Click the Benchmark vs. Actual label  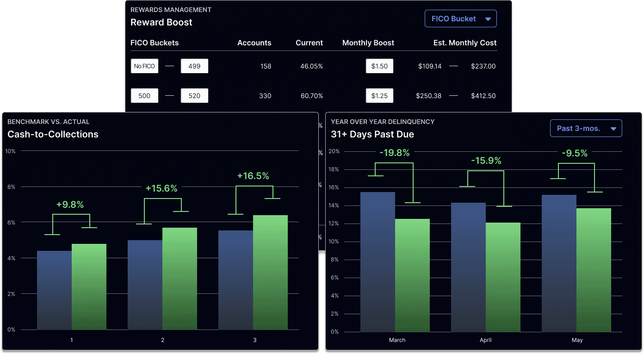[x=49, y=122]
